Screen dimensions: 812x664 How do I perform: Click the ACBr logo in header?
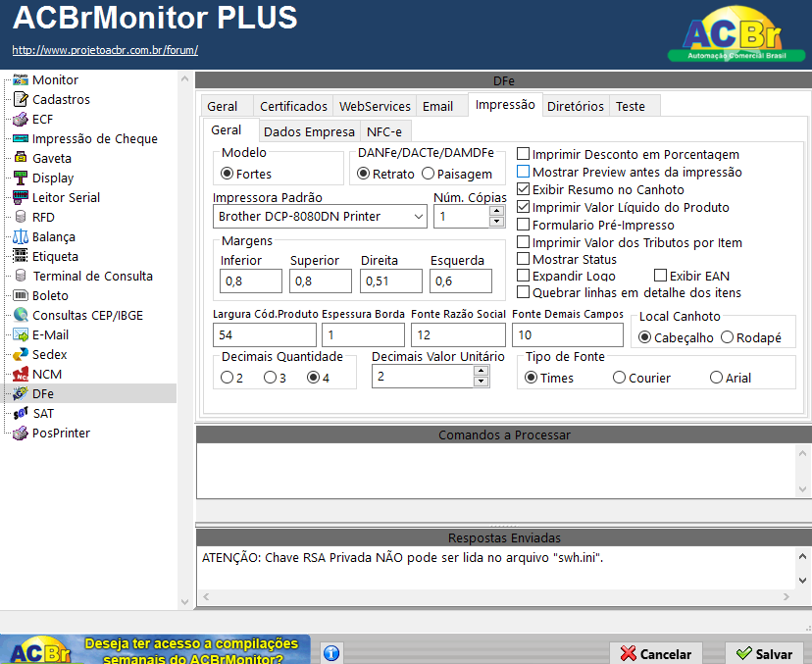pos(736,34)
